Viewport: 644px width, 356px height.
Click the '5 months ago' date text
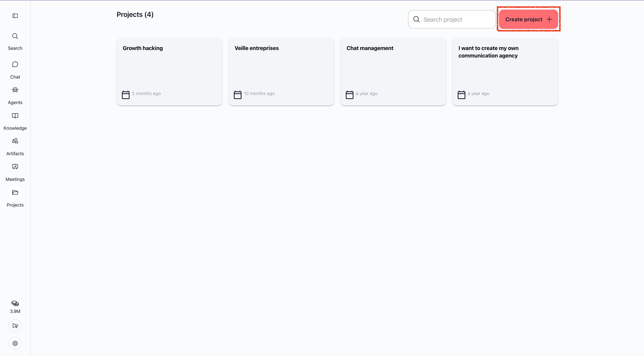146,94
